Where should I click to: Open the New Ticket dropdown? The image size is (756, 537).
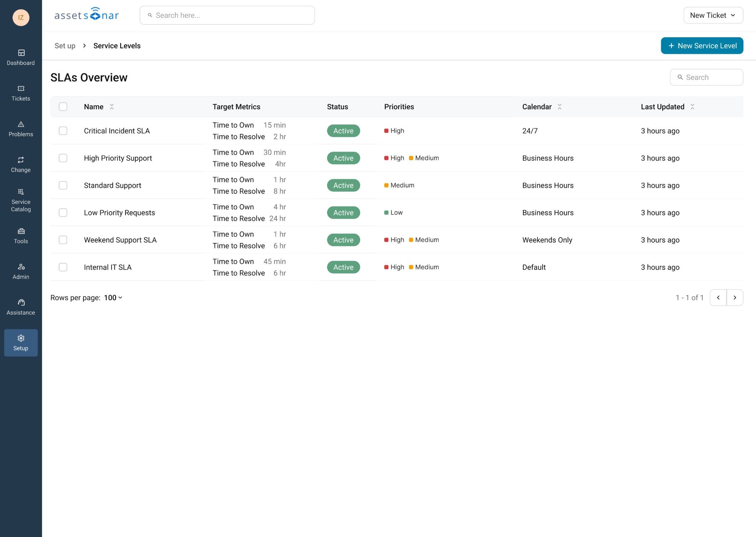[713, 15]
